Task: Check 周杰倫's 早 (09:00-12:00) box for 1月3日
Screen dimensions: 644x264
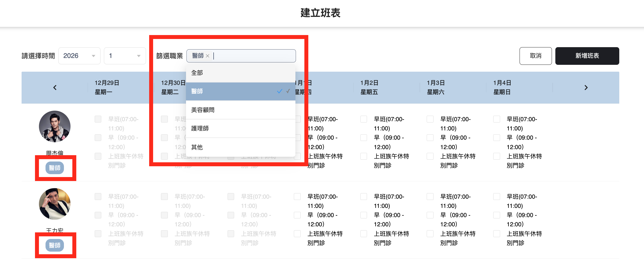Action: (x=430, y=138)
